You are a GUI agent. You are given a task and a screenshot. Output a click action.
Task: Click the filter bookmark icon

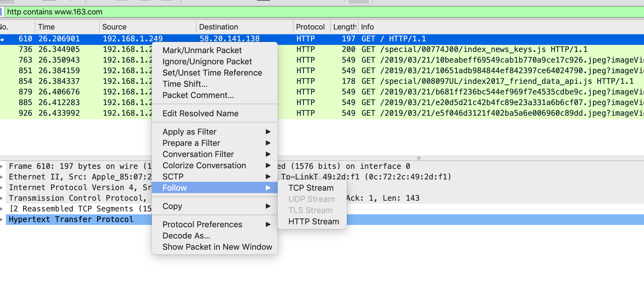[1, 12]
